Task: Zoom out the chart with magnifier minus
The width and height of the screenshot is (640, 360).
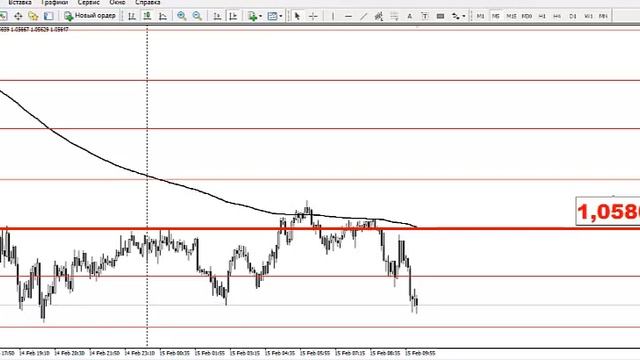Action: (x=197, y=16)
